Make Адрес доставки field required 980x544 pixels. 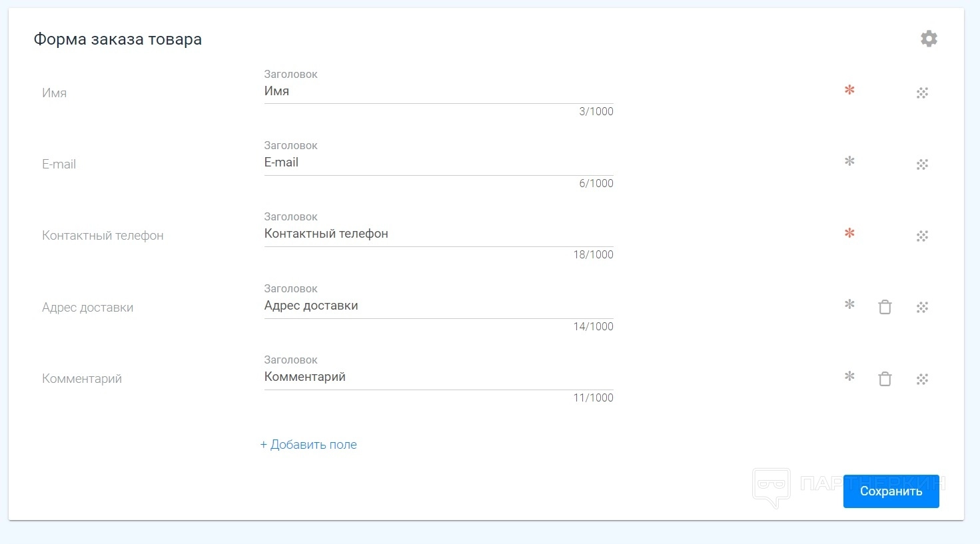tap(849, 304)
